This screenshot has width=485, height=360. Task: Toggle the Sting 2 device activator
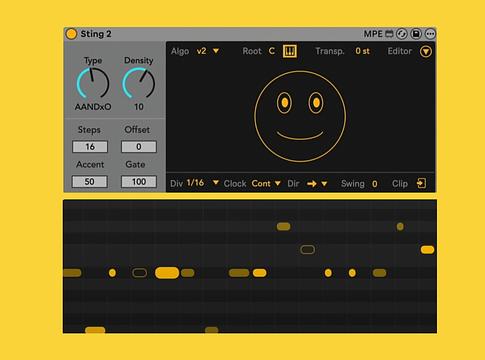(71, 34)
